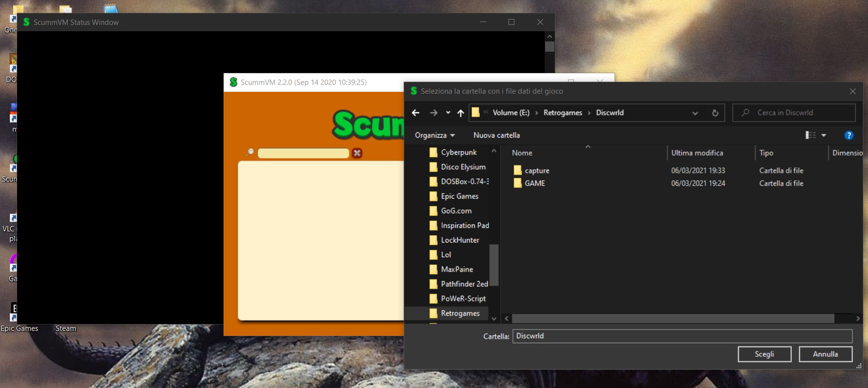
Task: Select GoG.com folder in tree
Action: tap(450, 211)
